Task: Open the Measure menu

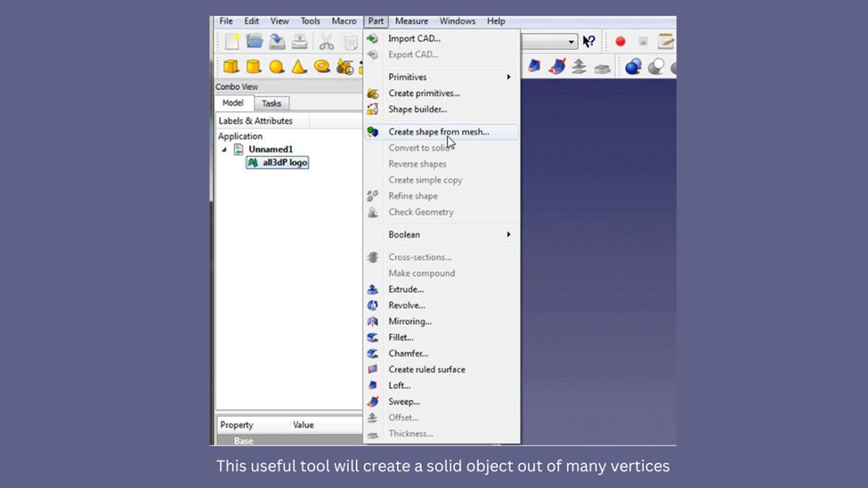Action: click(x=411, y=21)
